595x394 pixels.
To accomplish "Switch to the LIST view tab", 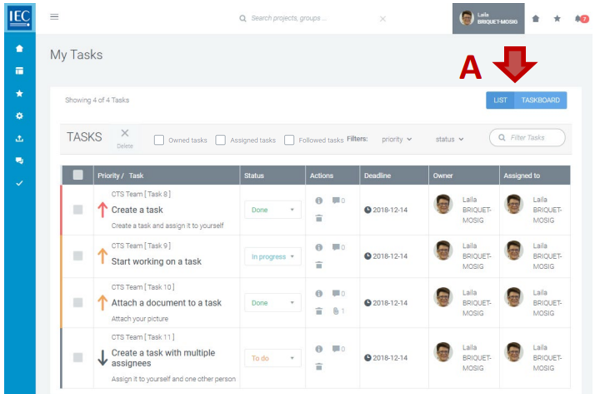I will tap(500, 100).
